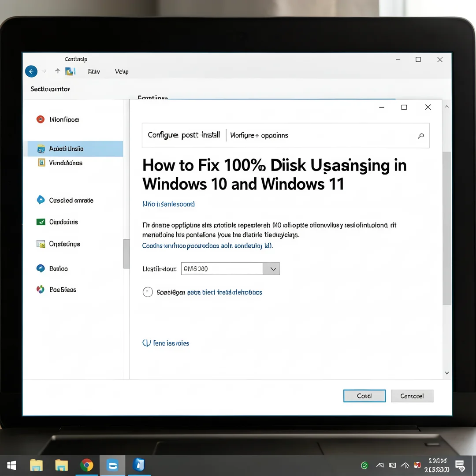
Task: Click the icon beside Oηstεdηys
Action: tap(41, 244)
